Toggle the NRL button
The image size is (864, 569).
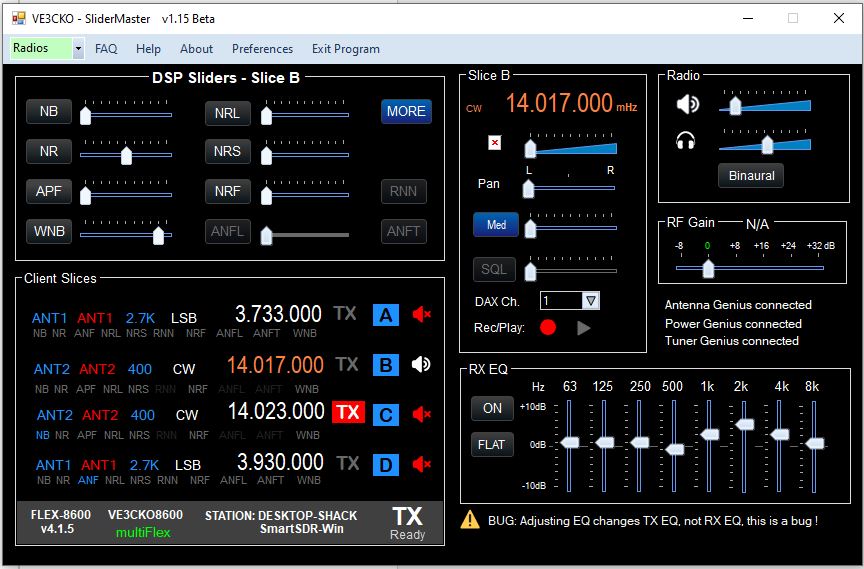click(x=228, y=113)
